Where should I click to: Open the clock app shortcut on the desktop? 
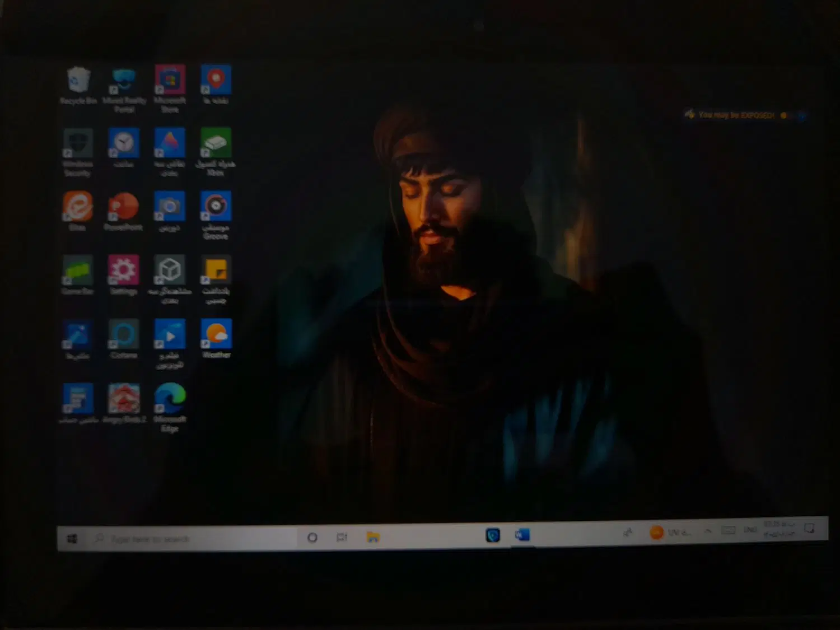124,148
